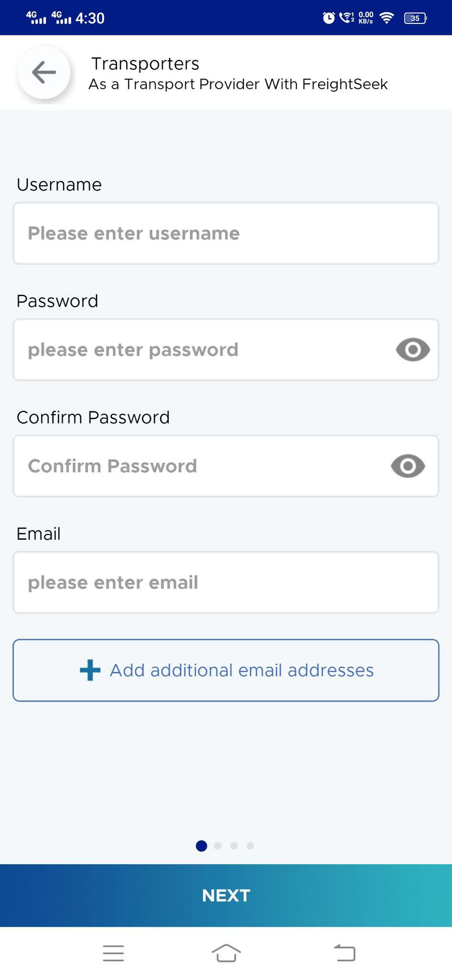Tap the alarm clock status icon
The image size is (452, 980).
click(329, 18)
